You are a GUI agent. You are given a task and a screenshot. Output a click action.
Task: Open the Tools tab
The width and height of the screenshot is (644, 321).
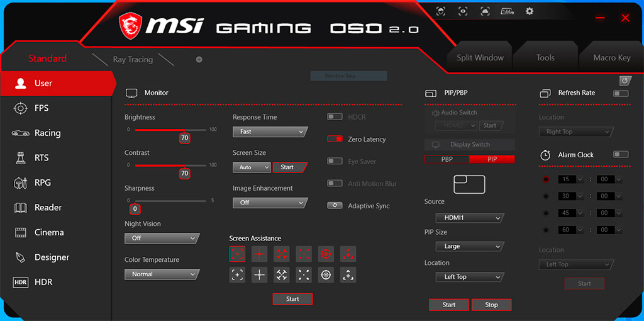(545, 57)
